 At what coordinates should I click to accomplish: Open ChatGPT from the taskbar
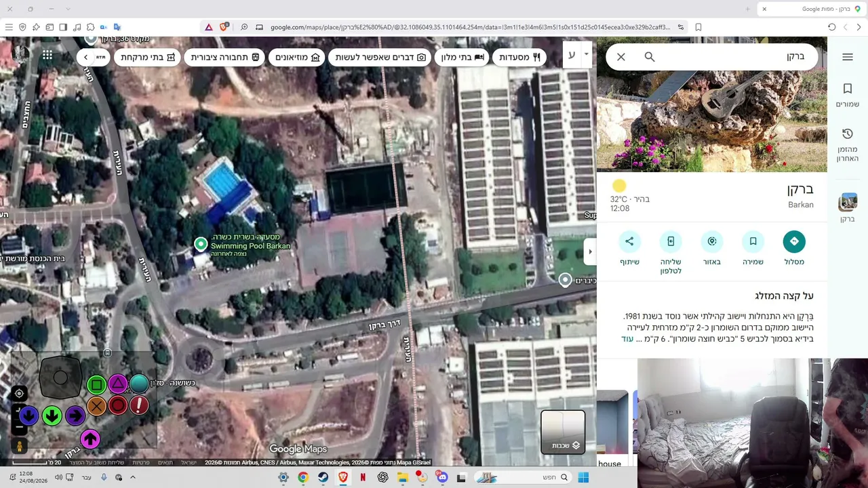(382, 477)
